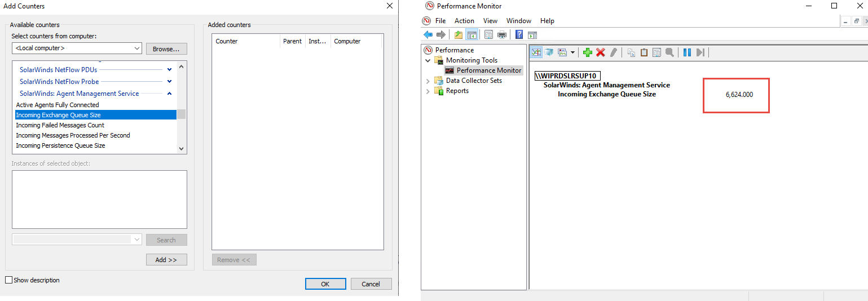868x301 pixels.
Task: Click the Freeze Display pause icon
Action: pyautogui.click(x=687, y=52)
